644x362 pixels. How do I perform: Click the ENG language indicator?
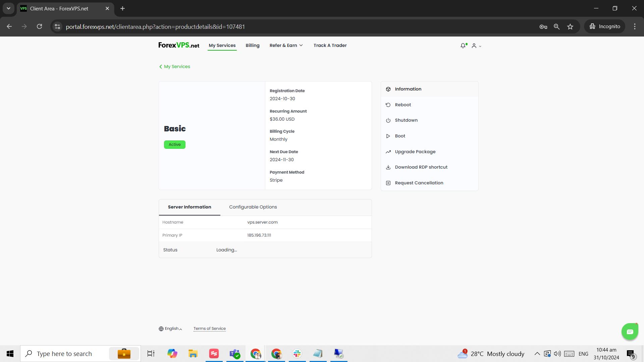[583, 354]
